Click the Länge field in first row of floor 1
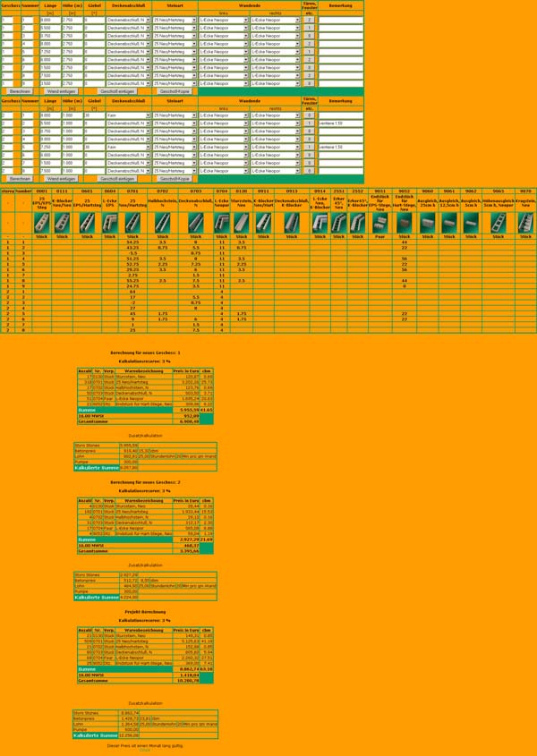 49,20
